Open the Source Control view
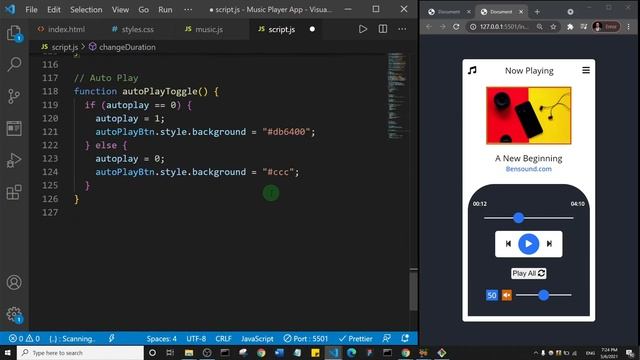Viewport: 640px width, 360px height. [14, 96]
